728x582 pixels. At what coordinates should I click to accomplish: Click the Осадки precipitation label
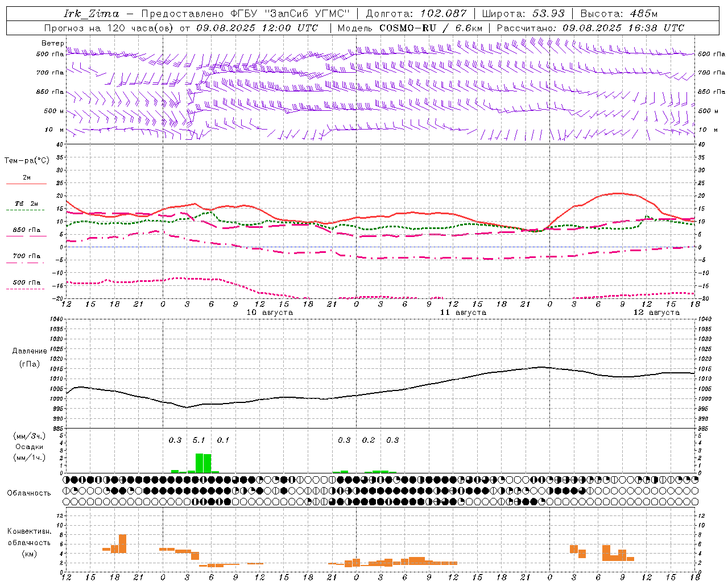[29, 447]
